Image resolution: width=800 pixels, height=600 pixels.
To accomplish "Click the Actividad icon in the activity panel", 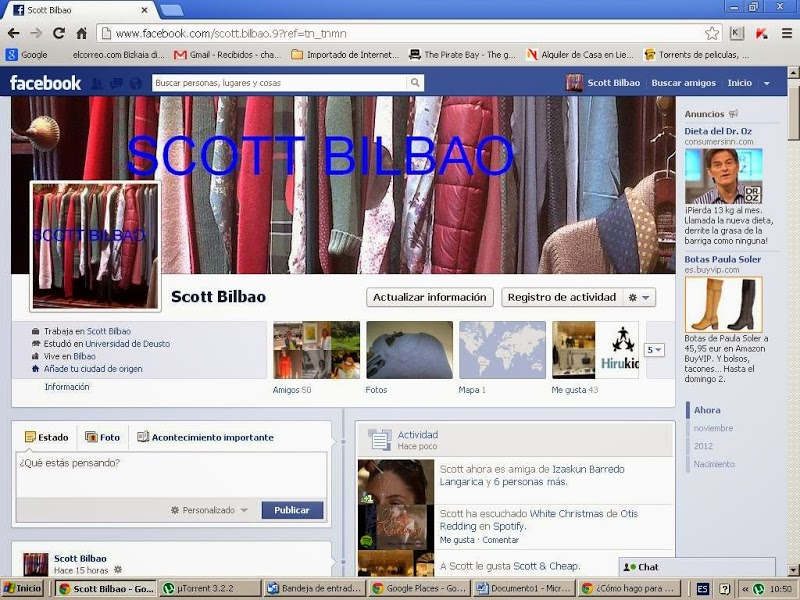I will point(380,439).
